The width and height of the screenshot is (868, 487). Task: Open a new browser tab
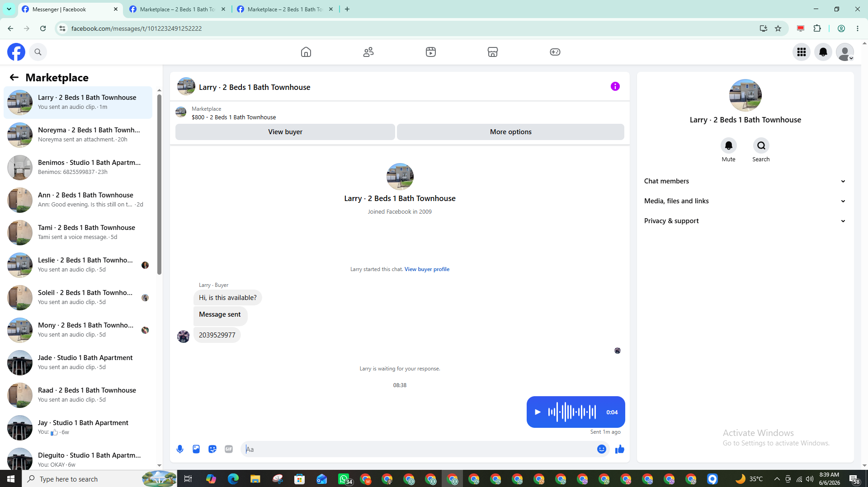[x=347, y=9]
